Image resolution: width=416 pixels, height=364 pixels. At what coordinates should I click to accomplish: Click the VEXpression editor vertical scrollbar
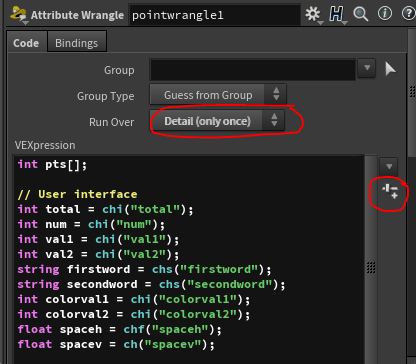tap(371, 259)
